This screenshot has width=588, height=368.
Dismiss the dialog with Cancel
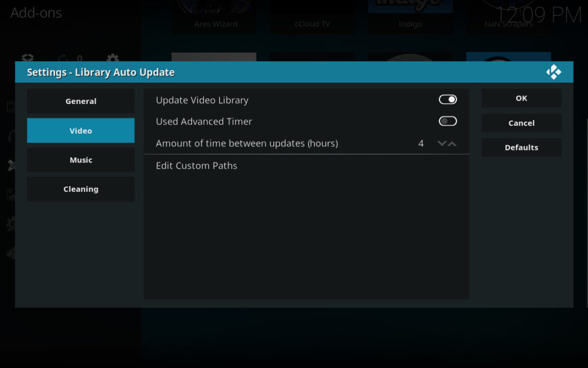521,122
